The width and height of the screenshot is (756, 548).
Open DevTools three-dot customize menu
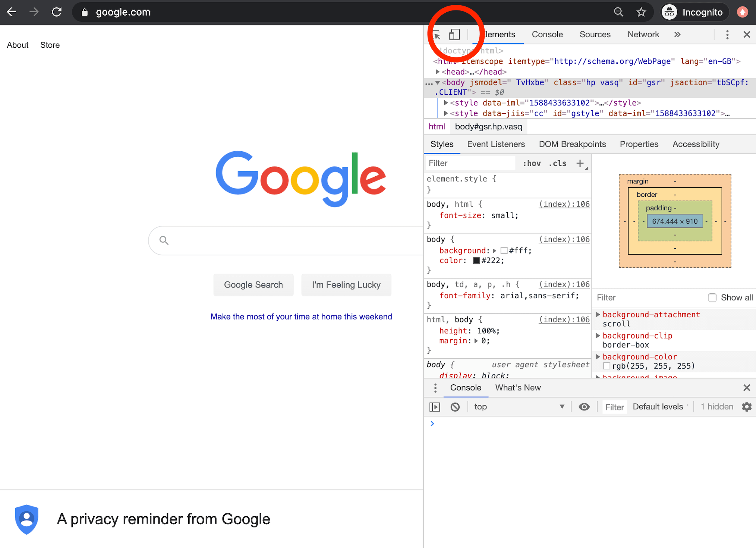pos(727,35)
